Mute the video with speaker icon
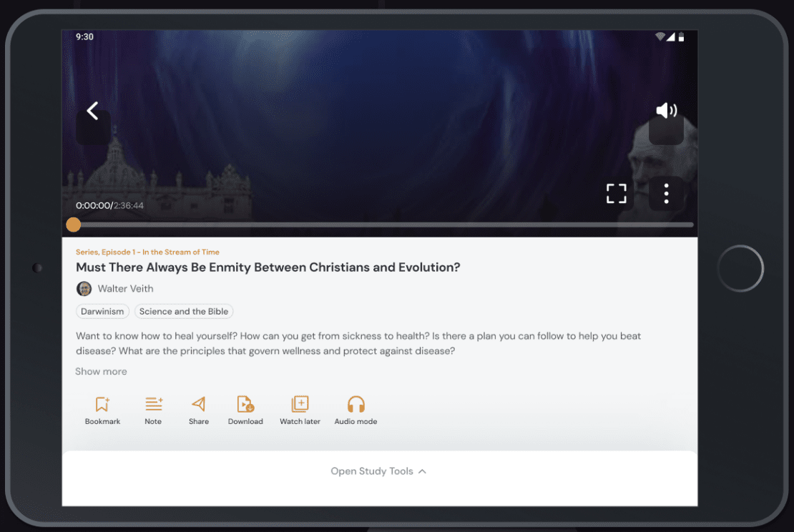Viewport: 794px width, 532px height. (x=666, y=110)
